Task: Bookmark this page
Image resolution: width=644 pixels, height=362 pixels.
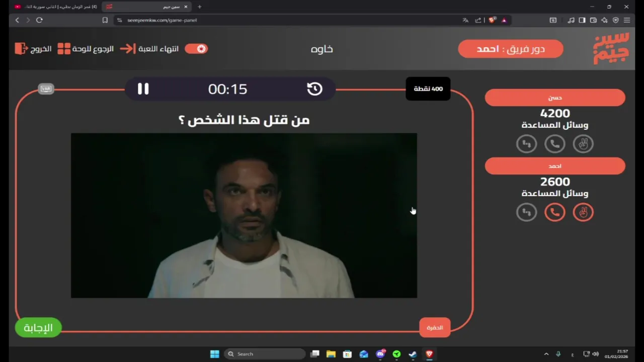Action: (x=105, y=20)
